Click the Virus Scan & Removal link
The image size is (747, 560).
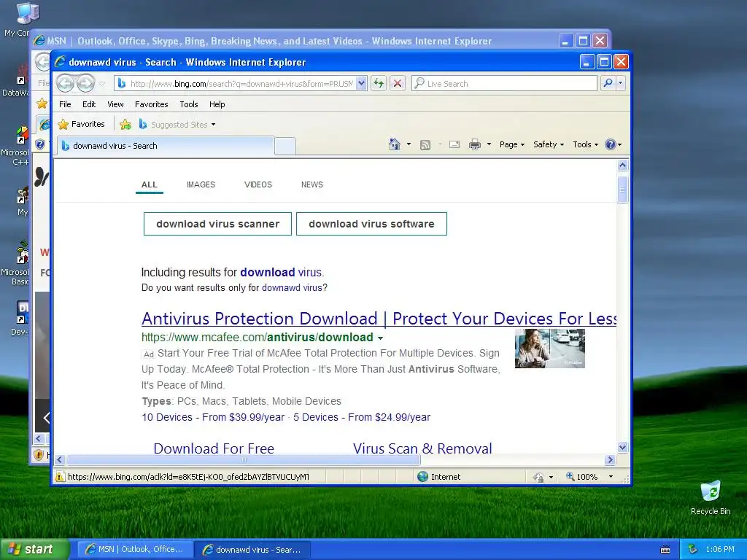pos(422,448)
